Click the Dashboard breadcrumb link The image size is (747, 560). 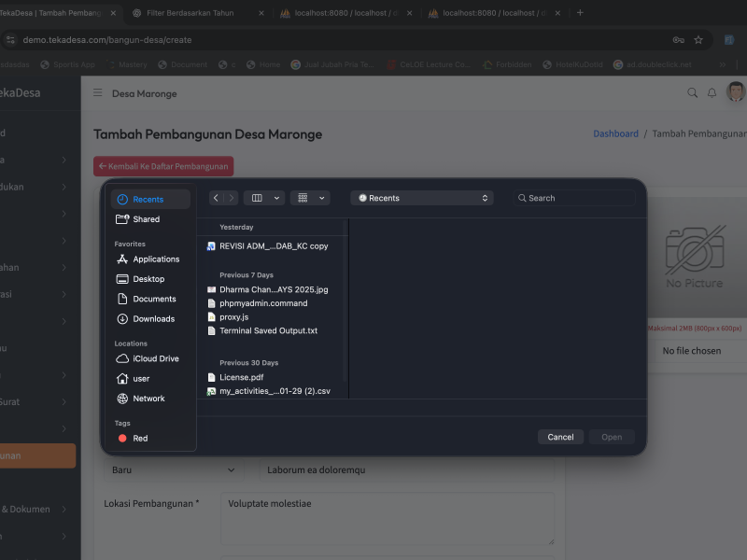coord(615,133)
